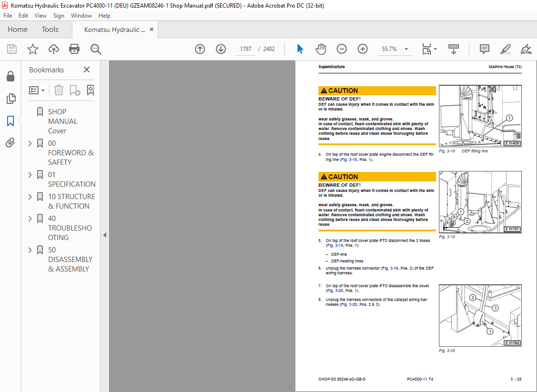Screen dimensions: 537x392
Task: Find the current bookmark icon
Action: pos(90,90)
